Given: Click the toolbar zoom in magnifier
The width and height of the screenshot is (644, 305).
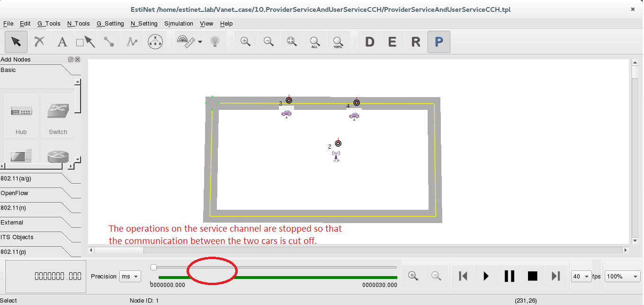Looking at the screenshot, I should click(x=245, y=42).
